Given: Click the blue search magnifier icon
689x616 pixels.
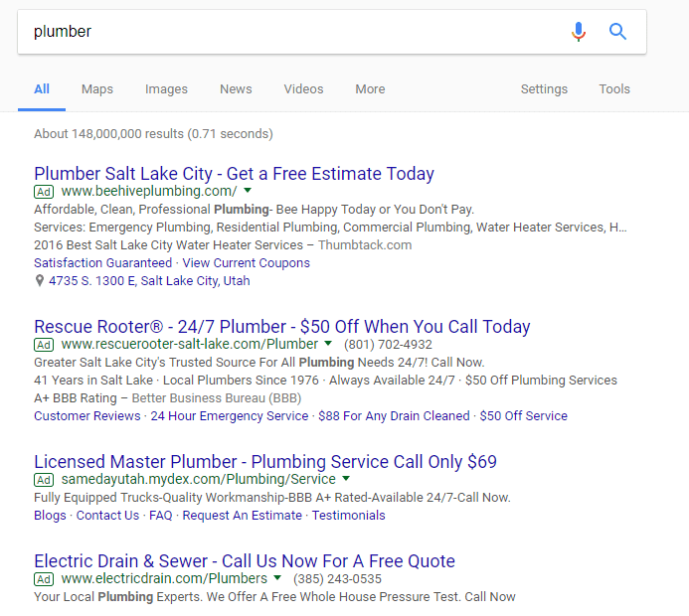Looking at the screenshot, I should 617,32.
